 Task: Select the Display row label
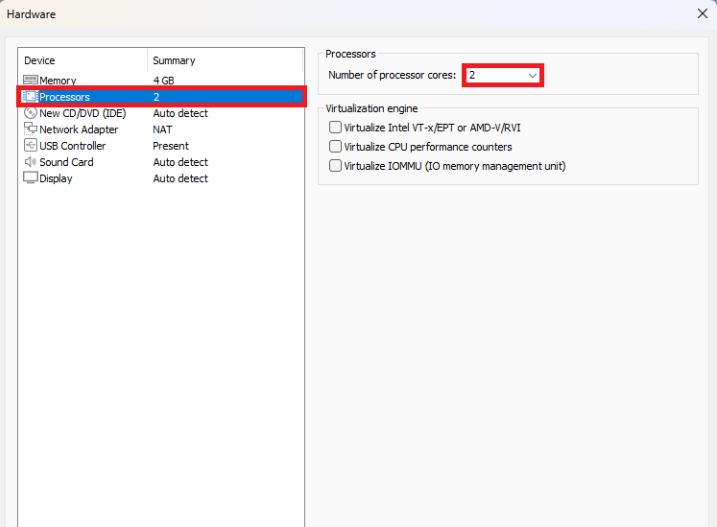[x=56, y=178]
